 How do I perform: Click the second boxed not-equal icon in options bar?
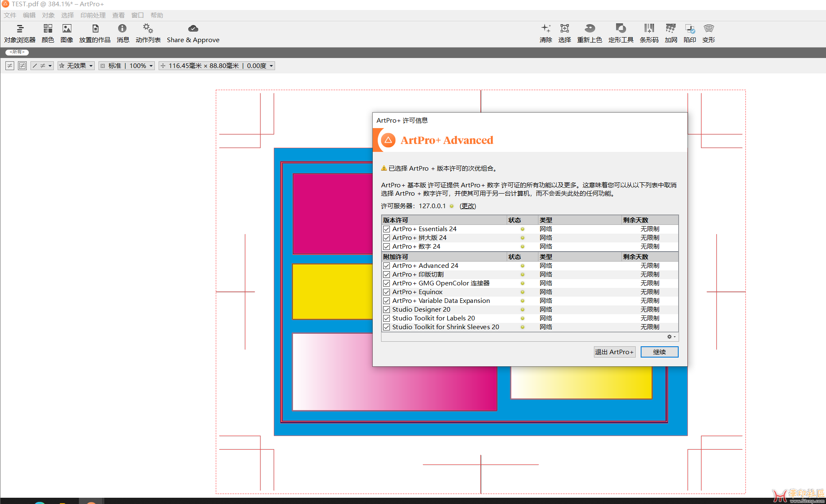click(22, 66)
